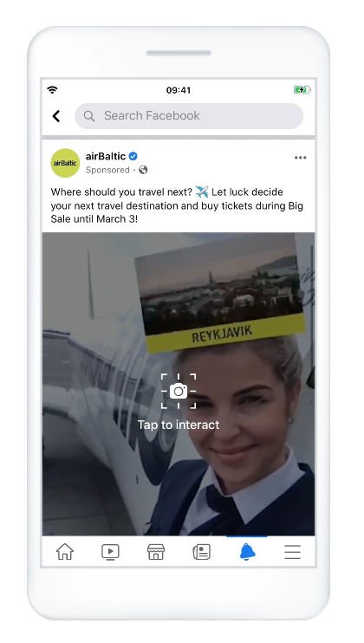Switch to the Watch video tab

point(110,552)
